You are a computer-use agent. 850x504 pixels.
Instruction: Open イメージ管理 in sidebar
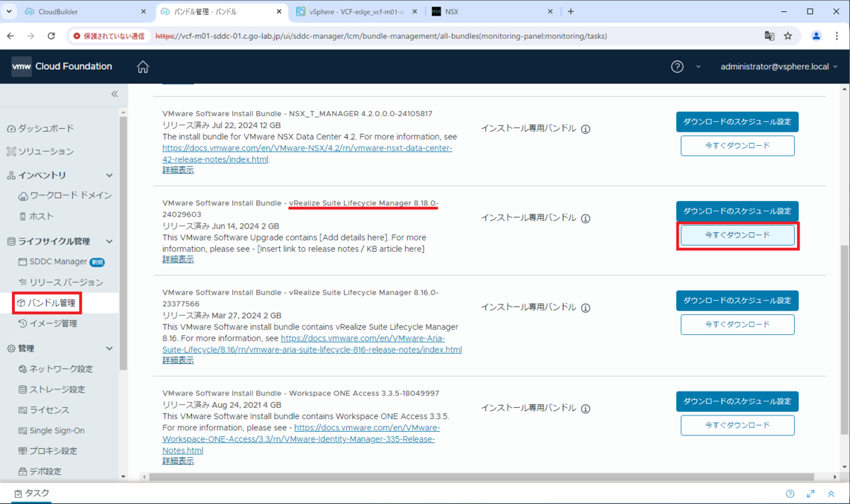coord(48,323)
